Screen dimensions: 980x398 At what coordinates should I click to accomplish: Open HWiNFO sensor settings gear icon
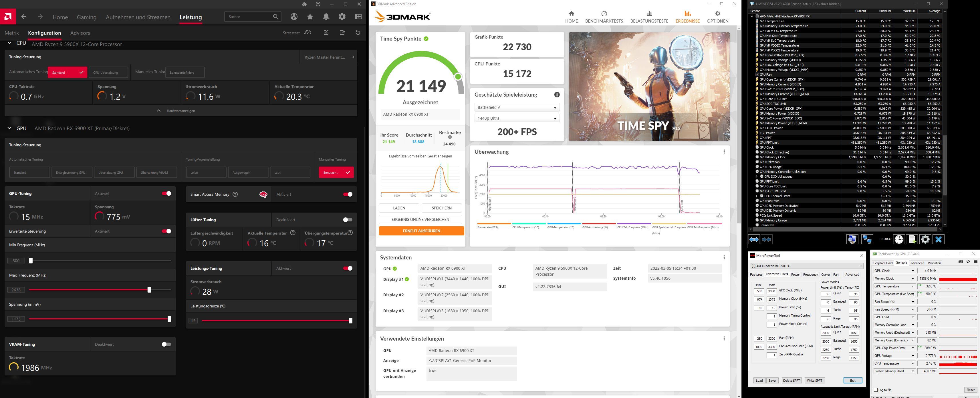(925, 239)
